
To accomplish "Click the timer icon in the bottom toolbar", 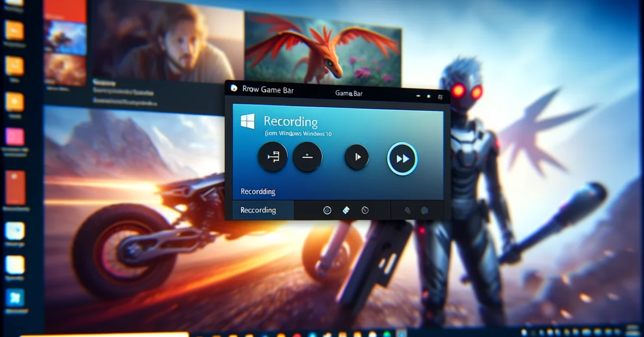I will click(x=365, y=210).
